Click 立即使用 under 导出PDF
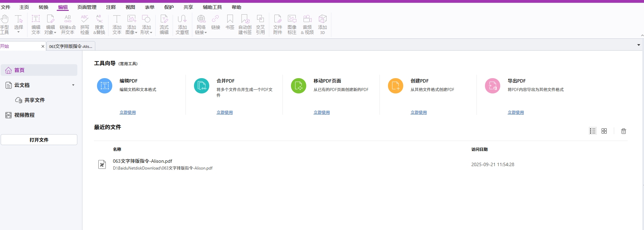 (515, 112)
